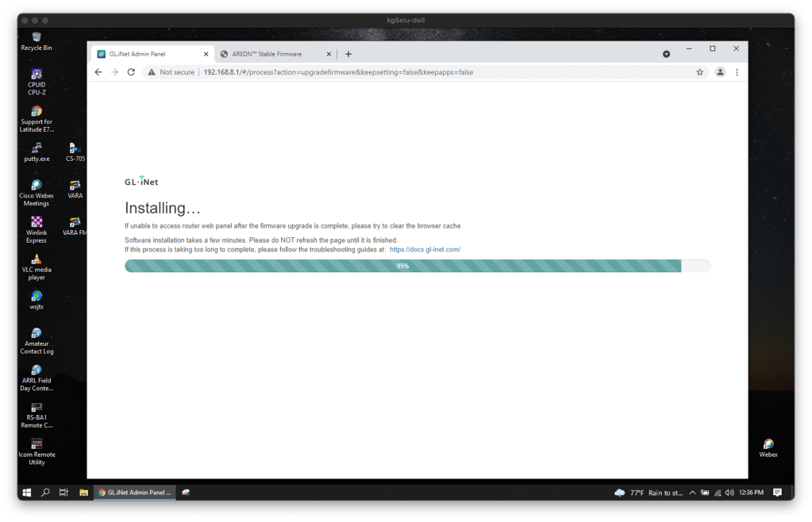Image resolution: width=812 pixels, height=522 pixels.
Task: Bookmark this page with the star icon
Action: click(699, 72)
